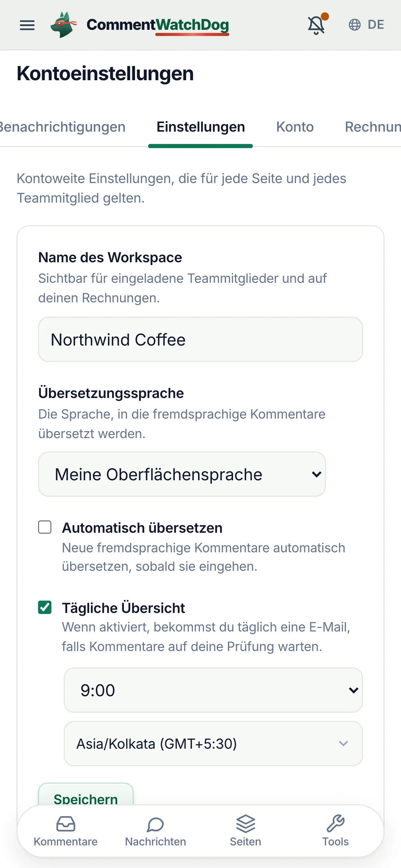Open the hamburger navigation menu
401x868 pixels.
pos(27,25)
